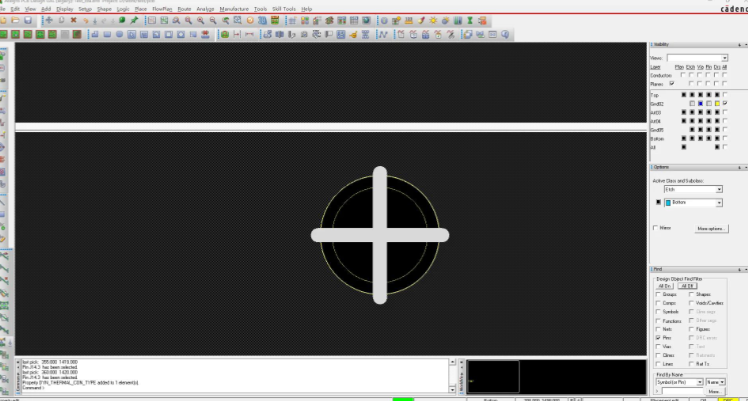The width and height of the screenshot is (748, 401).
Task: Expand the Etch active class dropdown
Action: 693,189
